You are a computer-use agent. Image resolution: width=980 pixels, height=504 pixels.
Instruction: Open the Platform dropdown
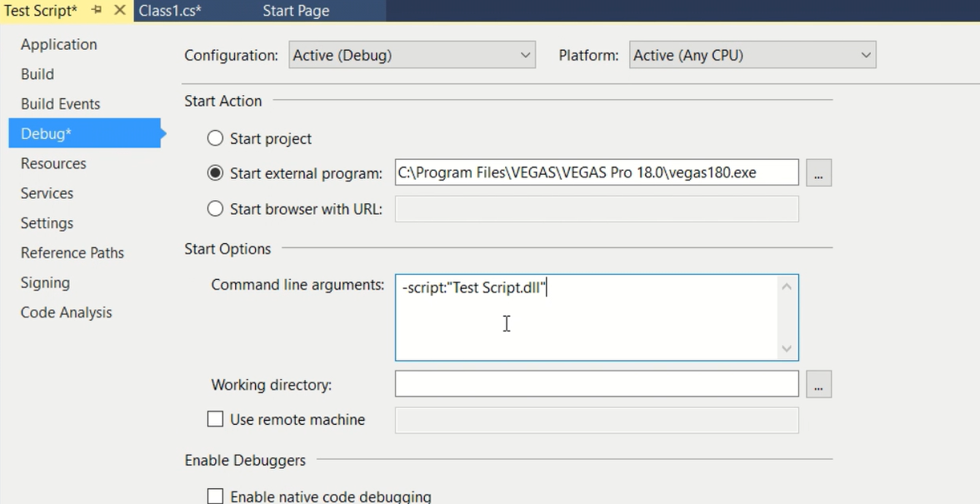(x=752, y=56)
